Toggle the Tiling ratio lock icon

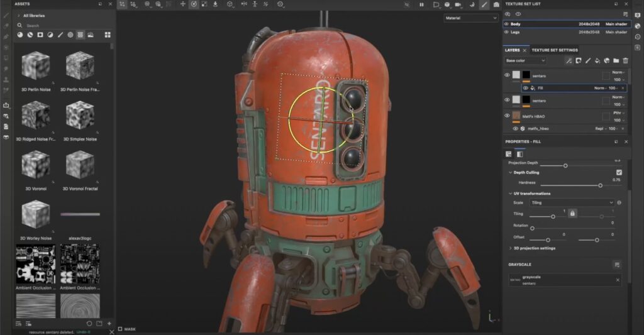(x=572, y=214)
